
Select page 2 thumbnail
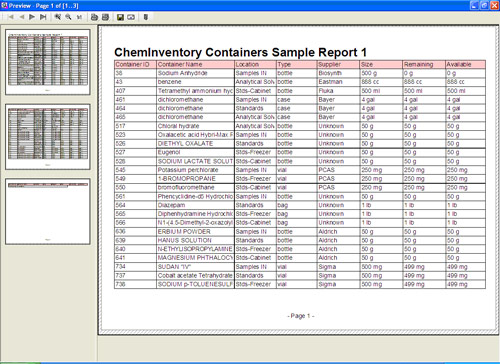(48, 137)
